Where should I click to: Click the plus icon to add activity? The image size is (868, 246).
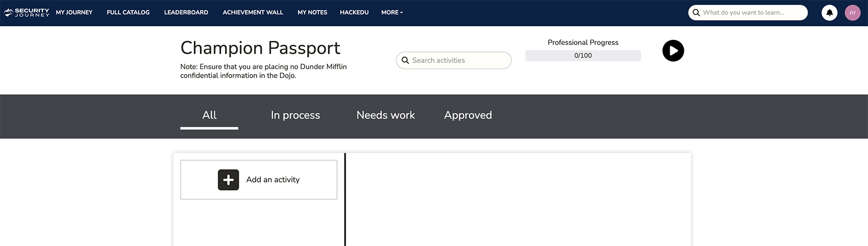tap(228, 180)
